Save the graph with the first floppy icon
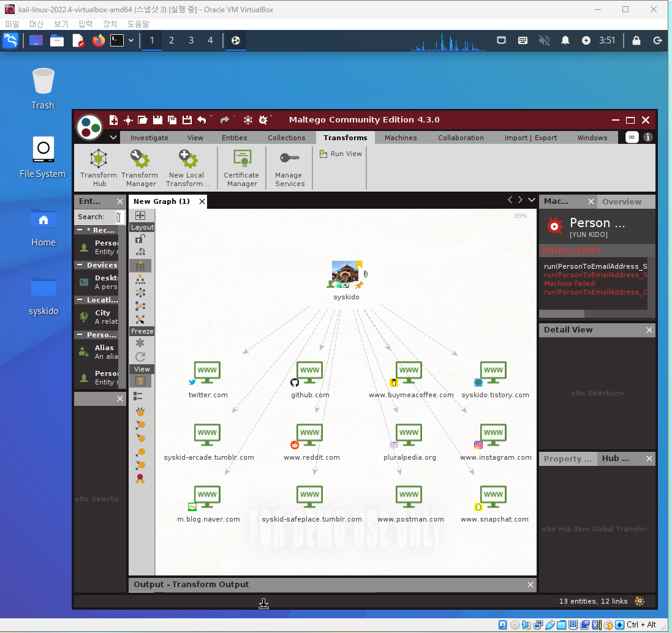Viewport: 672px width, 633px height. [x=157, y=120]
